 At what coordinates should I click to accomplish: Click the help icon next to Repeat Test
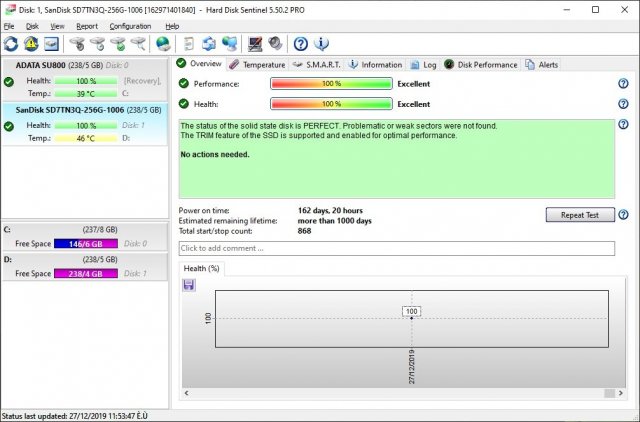click(x=623, y=215)
